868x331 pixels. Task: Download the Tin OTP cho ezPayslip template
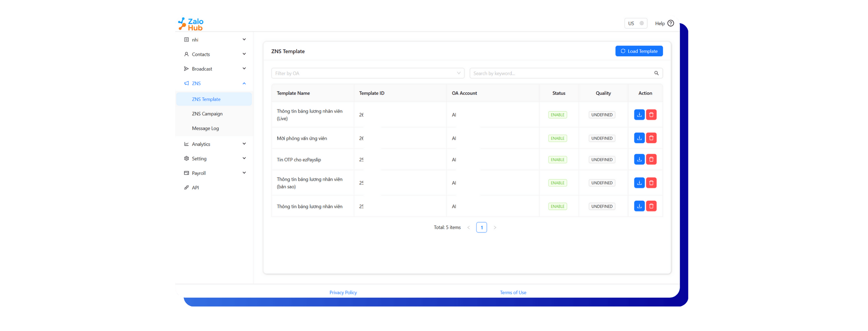[x=639, y=159]
